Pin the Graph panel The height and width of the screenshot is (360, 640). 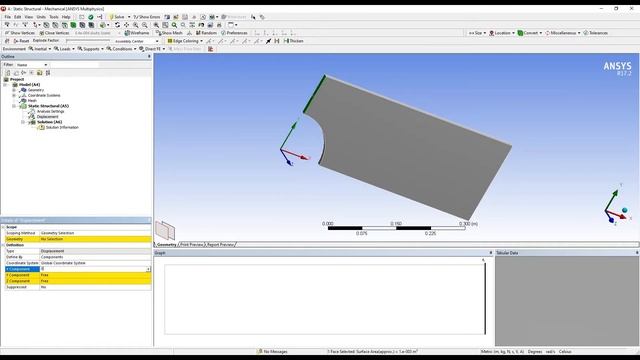coord(491,253)
